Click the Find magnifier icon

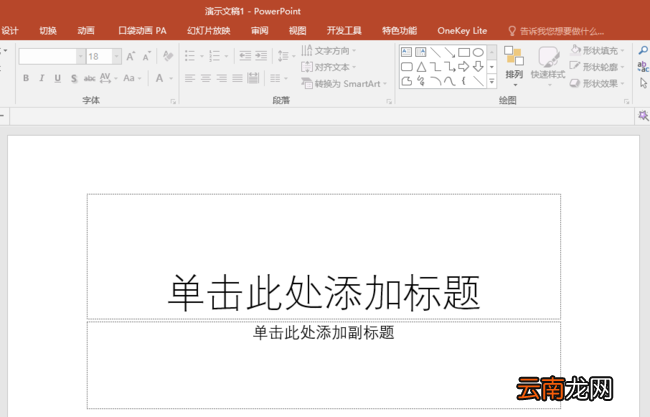(643, 51)
